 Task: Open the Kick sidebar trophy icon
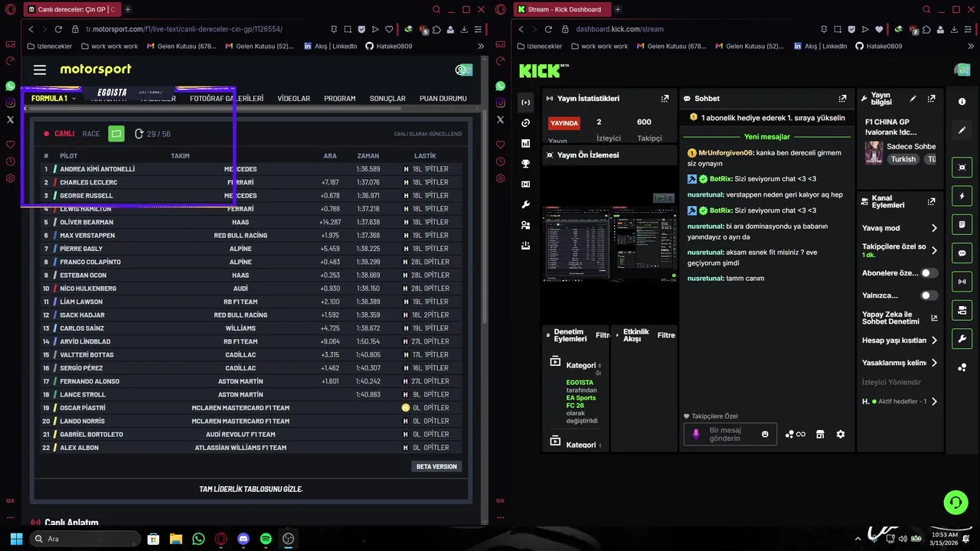(525, 164)
